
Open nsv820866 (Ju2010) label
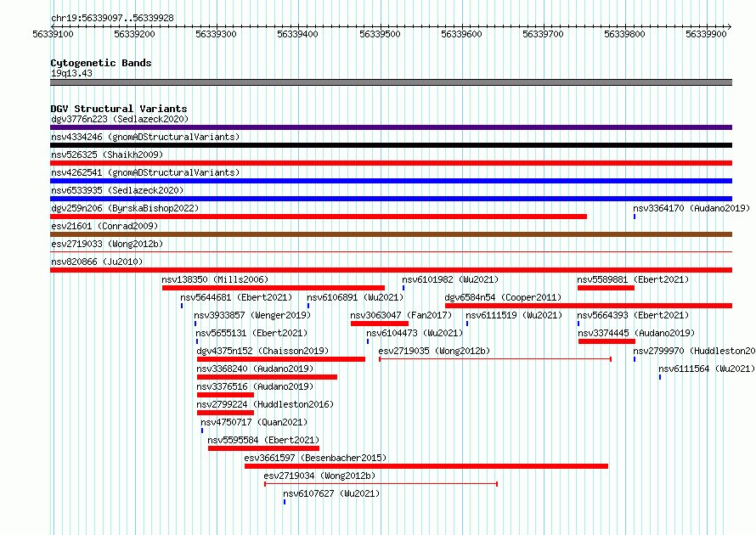[97, 262]
